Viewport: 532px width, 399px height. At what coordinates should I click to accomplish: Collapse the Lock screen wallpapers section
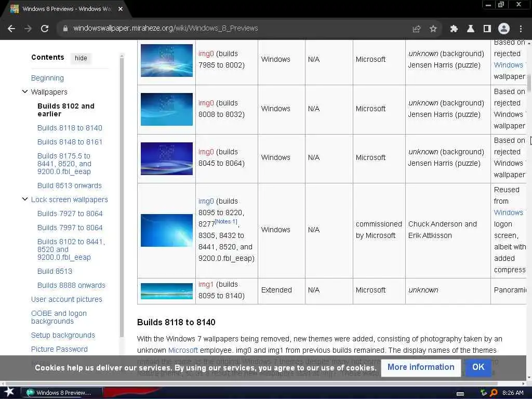[x=25, y=199]
